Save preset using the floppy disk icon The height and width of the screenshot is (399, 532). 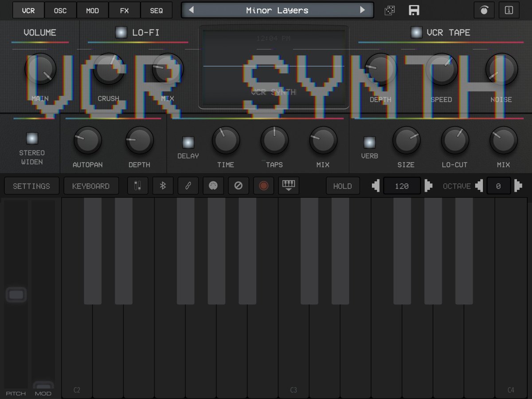point(414,10)
